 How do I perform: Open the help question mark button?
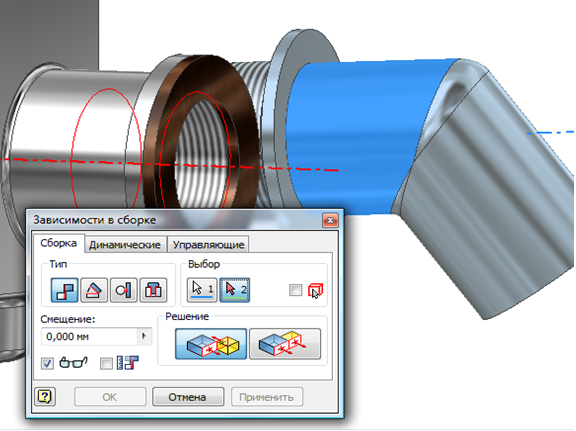(x=45, y=396)
